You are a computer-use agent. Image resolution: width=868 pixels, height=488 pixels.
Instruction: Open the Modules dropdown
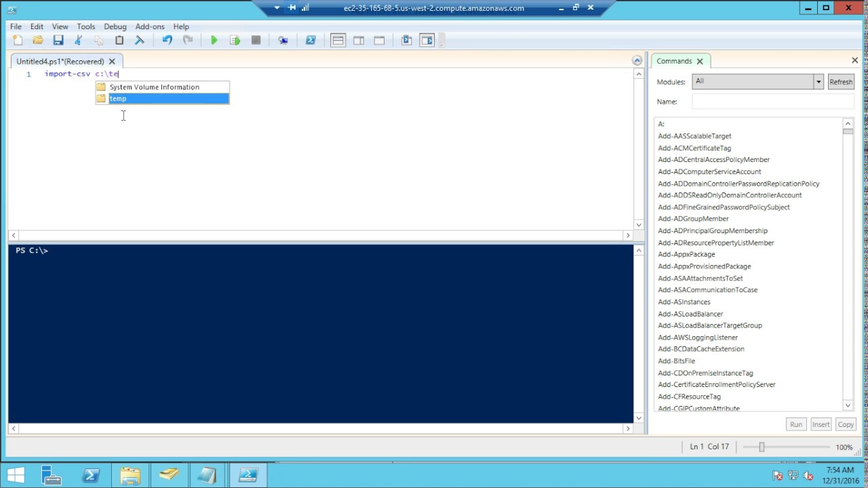pyautogui.click(x=818, y=81)
